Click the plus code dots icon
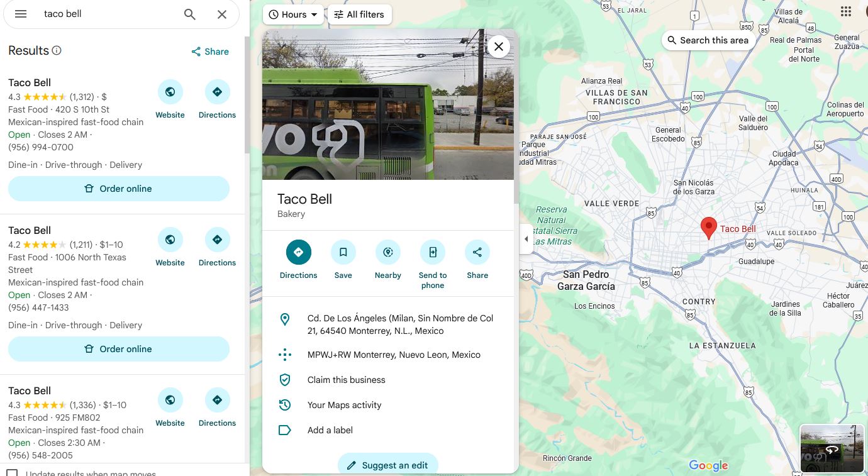The width and height of the screenshot is (868, 476). (x=285, y=355)
